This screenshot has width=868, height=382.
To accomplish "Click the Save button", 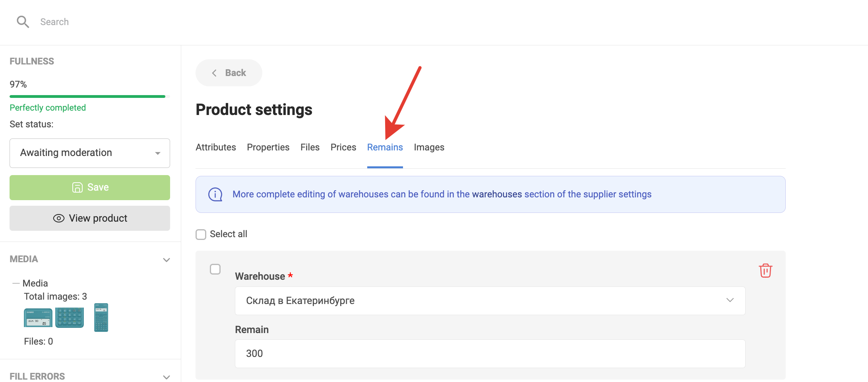I will pos(90,187).
